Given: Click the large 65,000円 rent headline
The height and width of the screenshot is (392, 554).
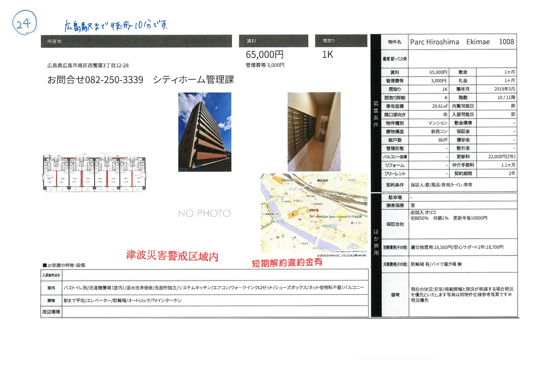Looking at the screenshot, I should (x=265, y=55).
